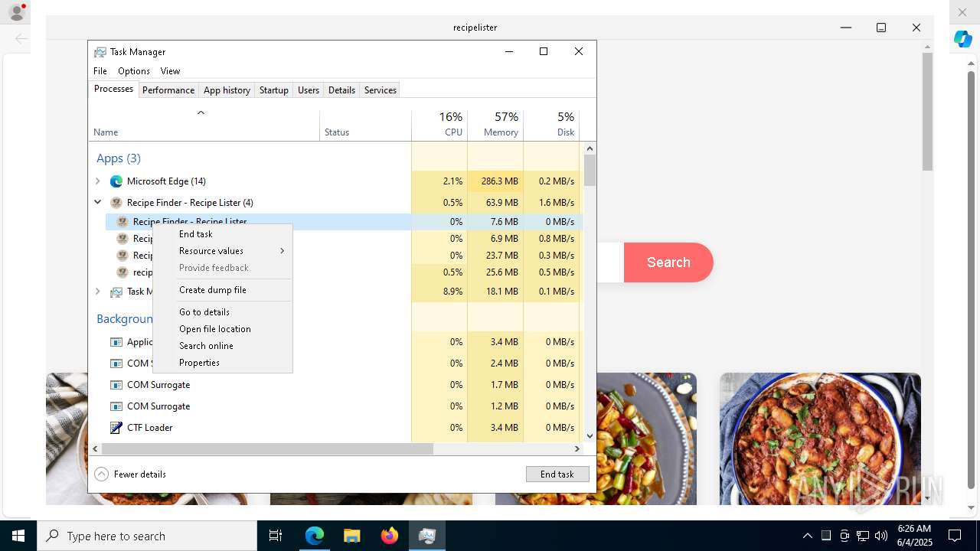Collapse view with Fewer details toggle
The height and width of the screenshot is (551, 980).
(x=130, y=474)
